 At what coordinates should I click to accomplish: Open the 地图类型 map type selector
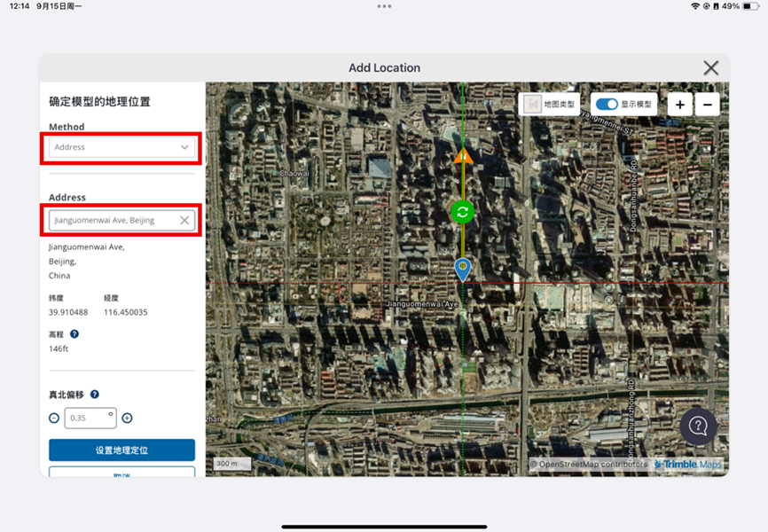pyautogui.click(x=549, y=105)
